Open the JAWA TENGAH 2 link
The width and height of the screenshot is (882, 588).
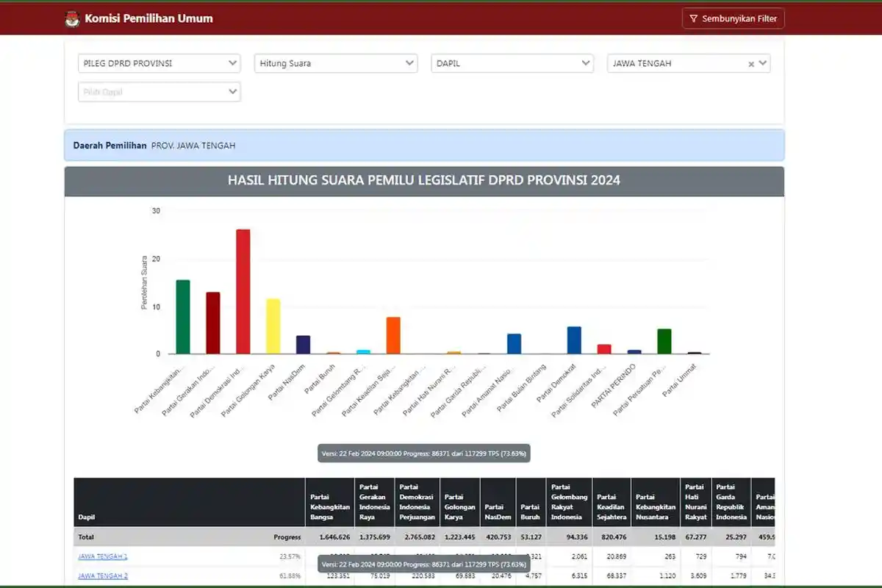coord(103,576)
